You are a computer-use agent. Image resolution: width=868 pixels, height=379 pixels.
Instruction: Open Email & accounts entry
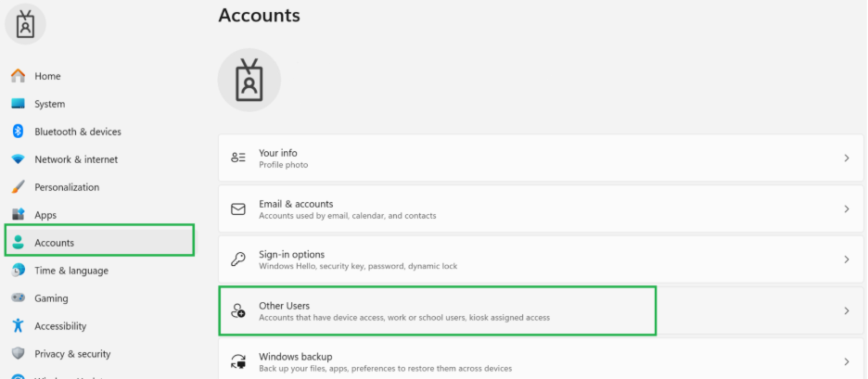pyautogui.click(x=541, y=209)
